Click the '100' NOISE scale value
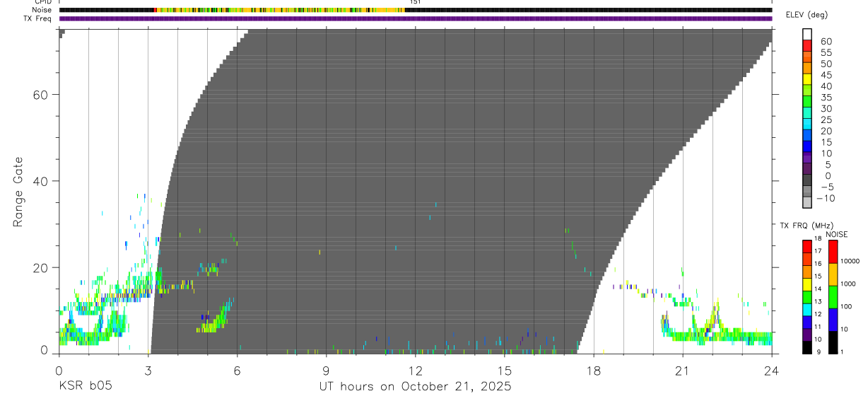 pos(845,306)
